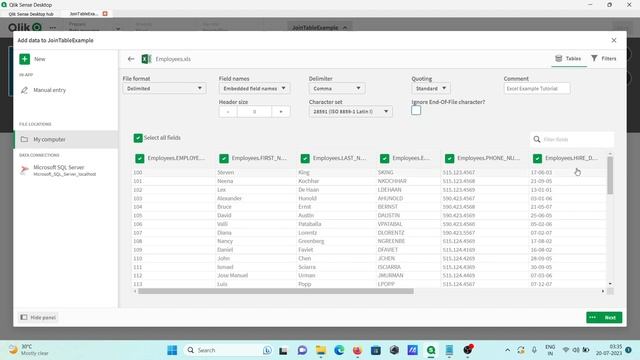Click the filter fields search icon
This screenshot has width=640, height=360.
point(537,139)
